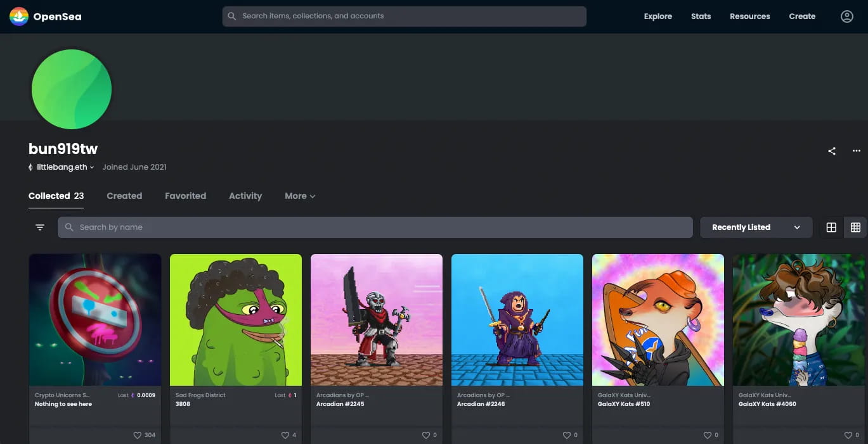The height and width of the screenshot is (444, 868).
Task: Click the Joined June 2021 text
Action: click(134, 167)
